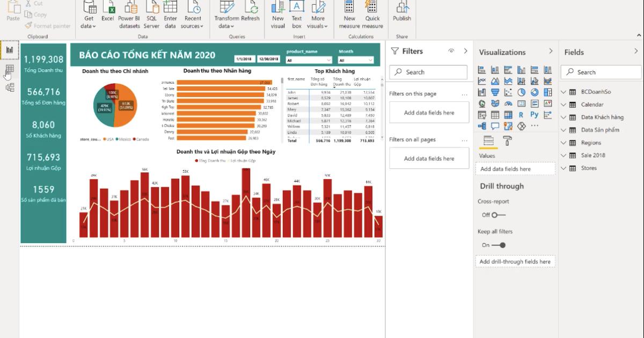644x338 pixels.
Task: Click the Fields pane search box
Action: [601, 72]
